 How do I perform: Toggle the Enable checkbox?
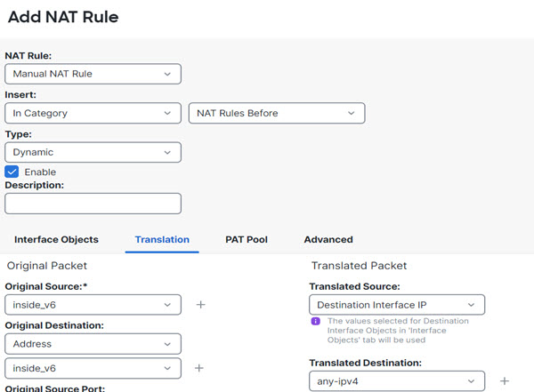pyautogui.click(x=12, y=172)
